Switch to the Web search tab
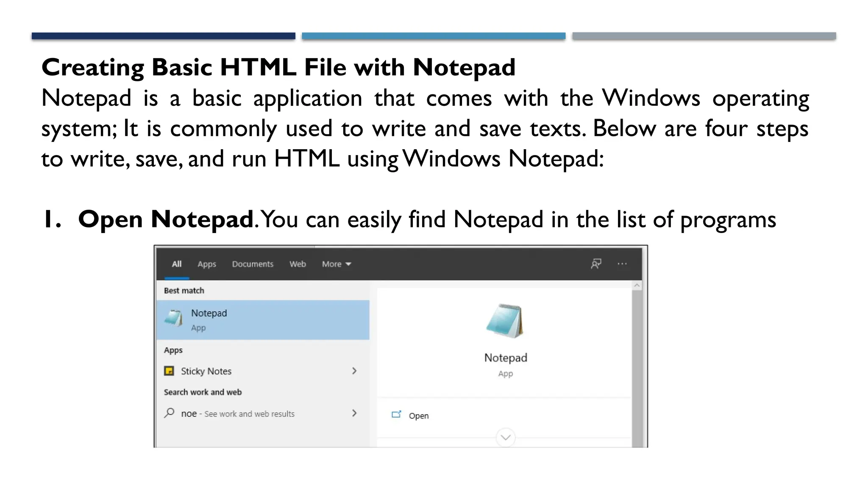Screen dimensions: 868x488 [x=298, y=264]
